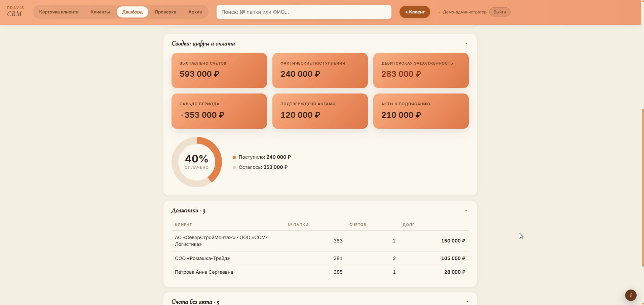Screen dimensions: 644x305
Task: Click the Поступило: 240 000 ₽ legend item
Action: click(x=262, y=157)
